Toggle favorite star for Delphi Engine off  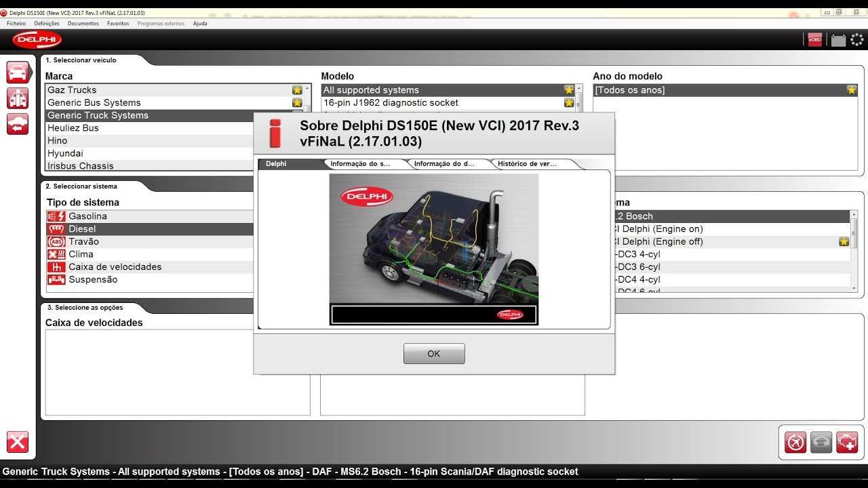(844, 241)
